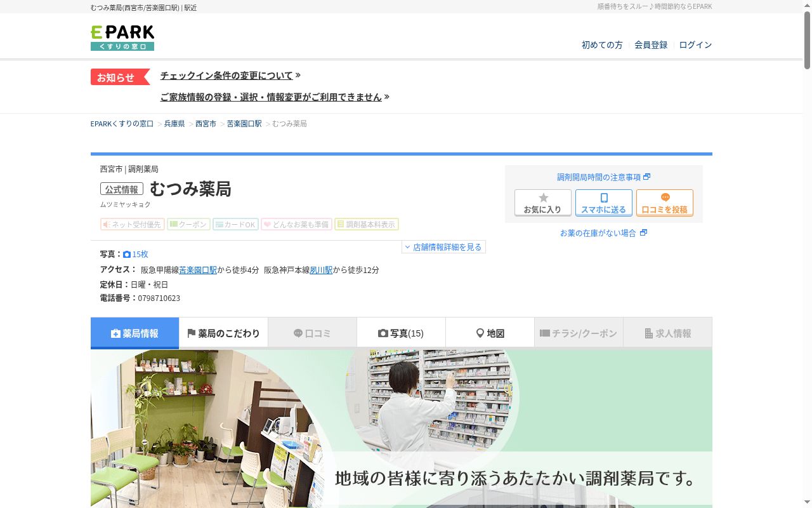Open ご家族情報の登録 notice link
Image resolution: width=812 pixels, height=508 pixels.
coord(271,97)
